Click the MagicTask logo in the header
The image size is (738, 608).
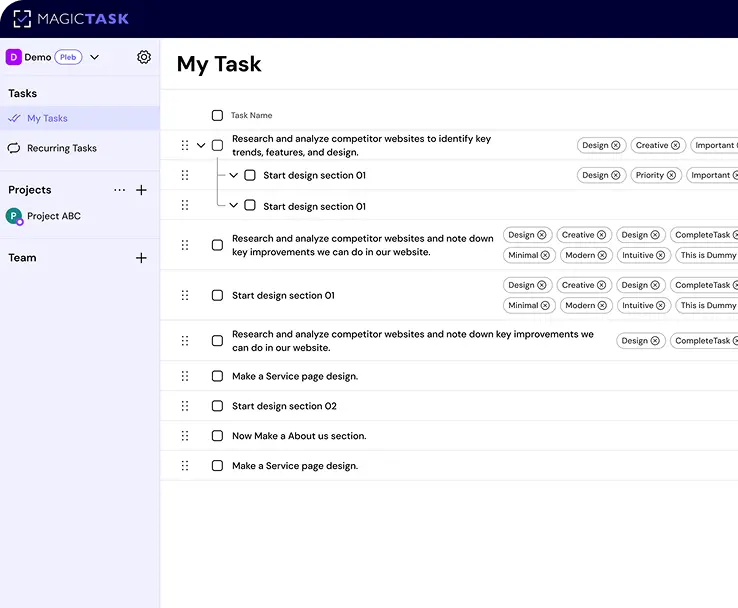71,18
